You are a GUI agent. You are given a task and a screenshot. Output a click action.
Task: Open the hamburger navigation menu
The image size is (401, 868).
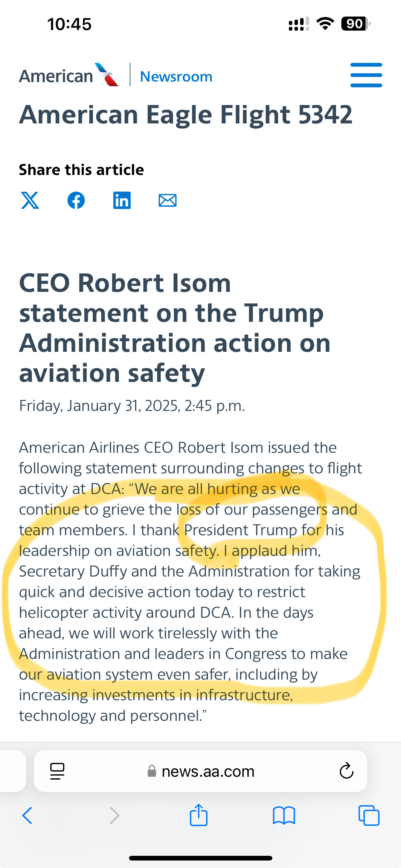(x=366, y=75)
